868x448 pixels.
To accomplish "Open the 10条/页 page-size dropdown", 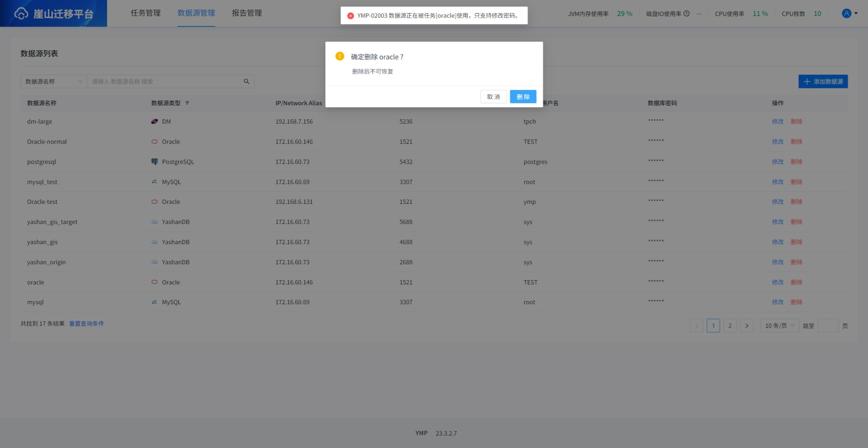I will click(x=779, y=325).
